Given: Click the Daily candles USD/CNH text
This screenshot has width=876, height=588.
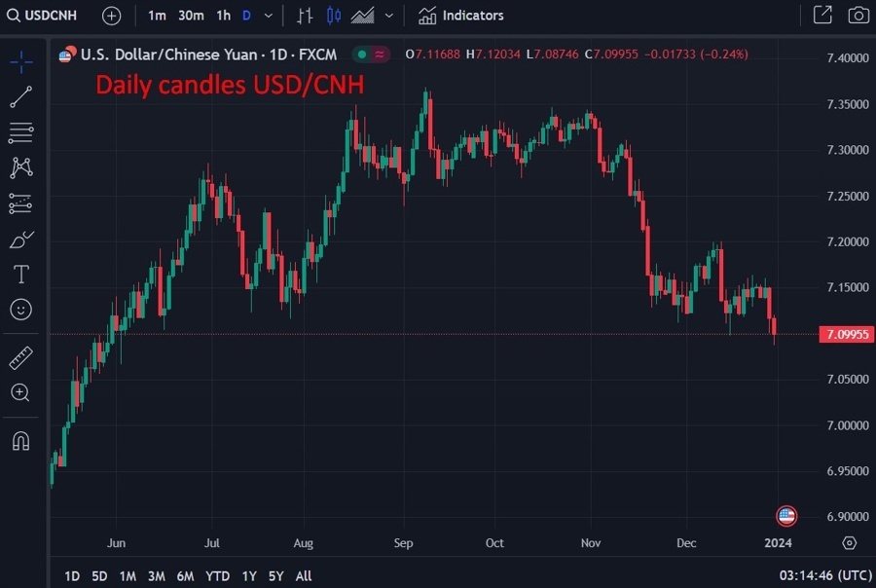Looking at the screenshot, I should click(230, 86).
